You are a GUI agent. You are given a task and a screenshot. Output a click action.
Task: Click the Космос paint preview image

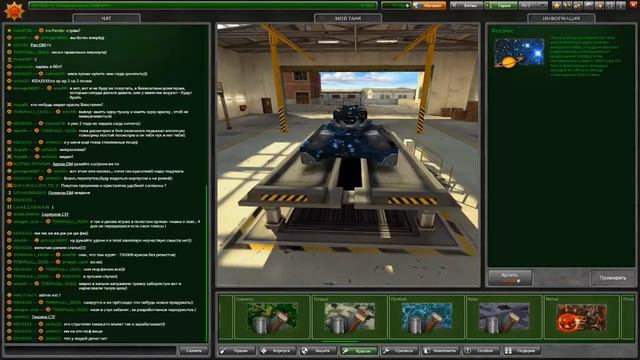tap(519, 53)
